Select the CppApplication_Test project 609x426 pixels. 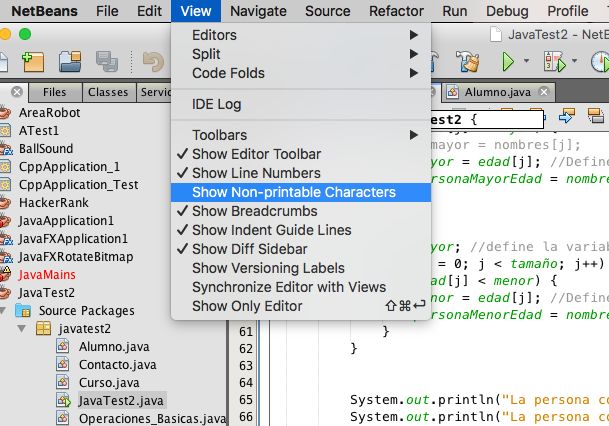tap(78, 184)
